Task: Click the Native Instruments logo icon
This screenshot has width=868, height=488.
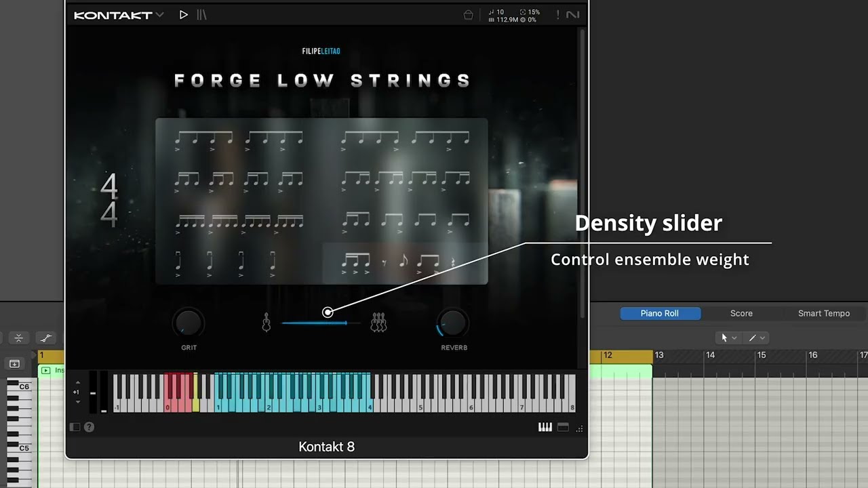Action: point(572,15)
